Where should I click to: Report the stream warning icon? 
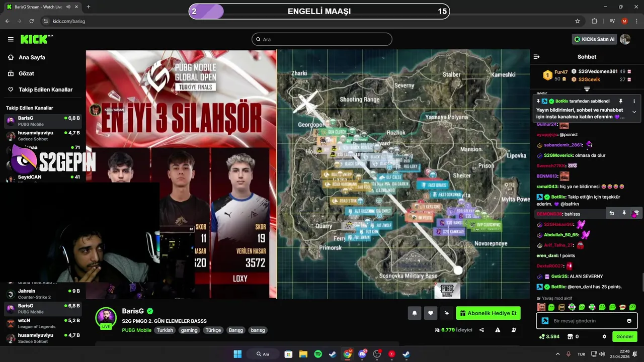[498, 330]
